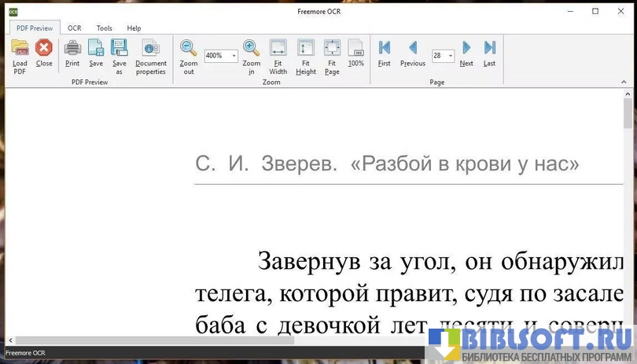637x364 pixels.
Task: Close the current PDF document
Action: click(44, 50)
